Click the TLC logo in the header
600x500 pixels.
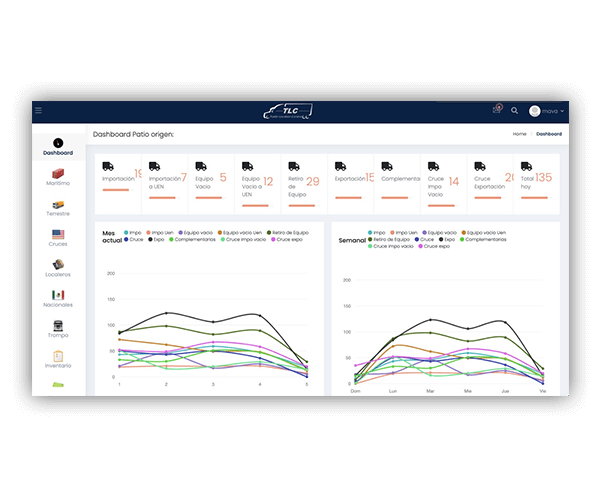click(288, 111)
